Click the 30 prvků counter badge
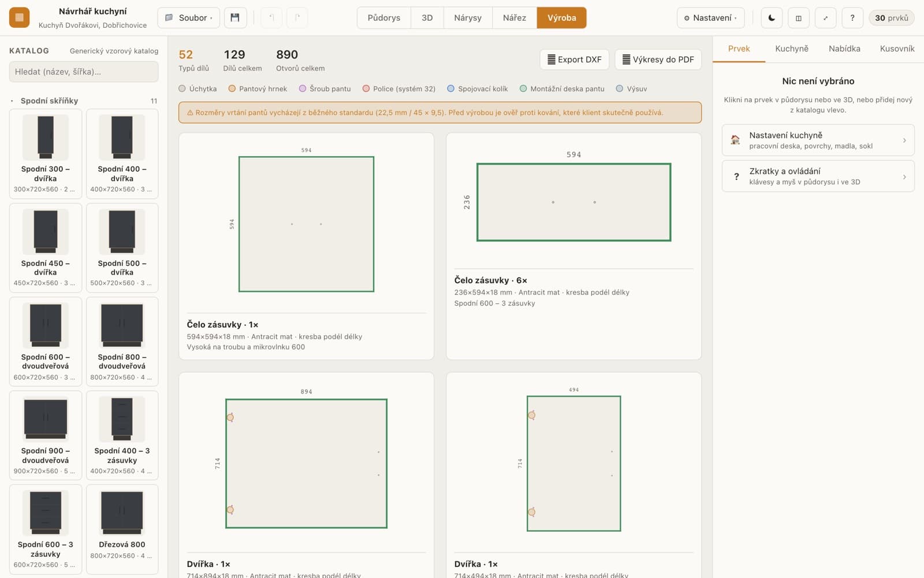 point(891,18)
